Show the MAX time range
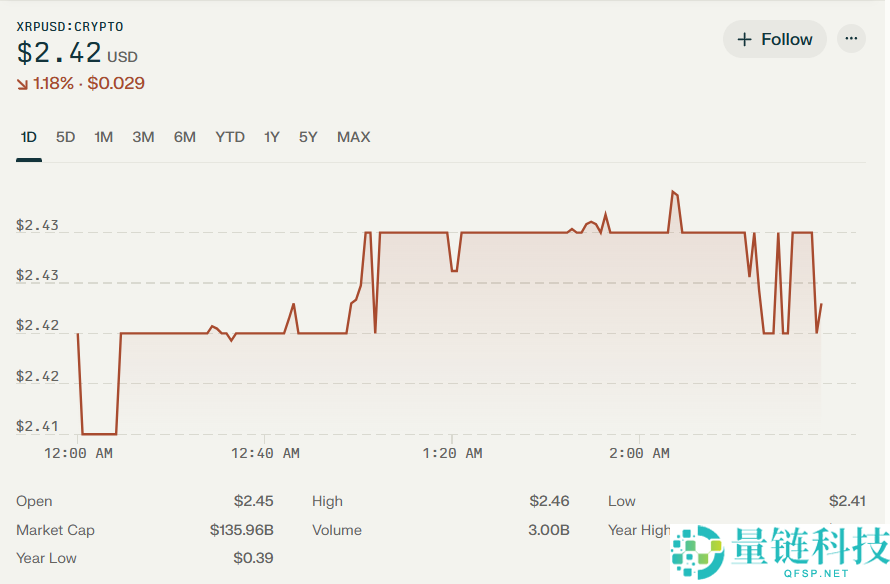Viewport: 890px width, 584px height. (x=353, y=137)
